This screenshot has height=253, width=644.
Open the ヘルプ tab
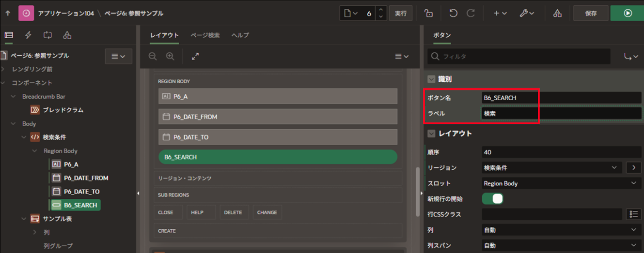[x=240, y=35]
